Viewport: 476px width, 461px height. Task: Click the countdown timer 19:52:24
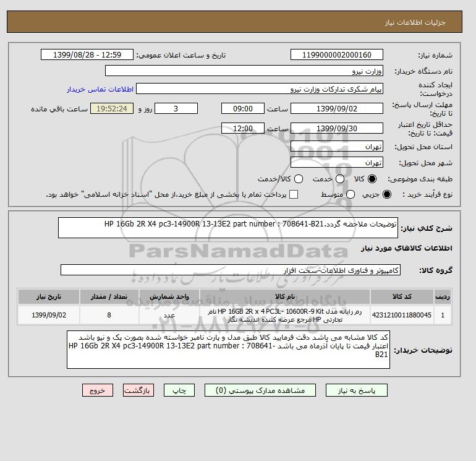click(x=112, y=108)
